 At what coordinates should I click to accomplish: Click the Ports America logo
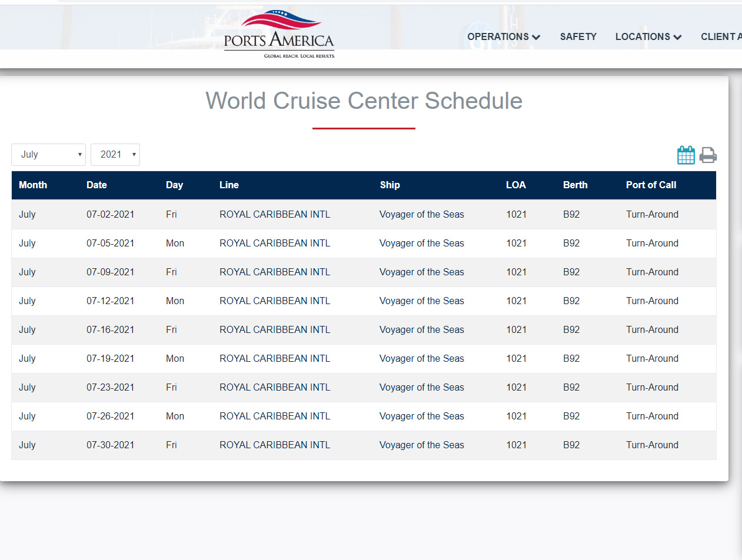coord(279,34)
